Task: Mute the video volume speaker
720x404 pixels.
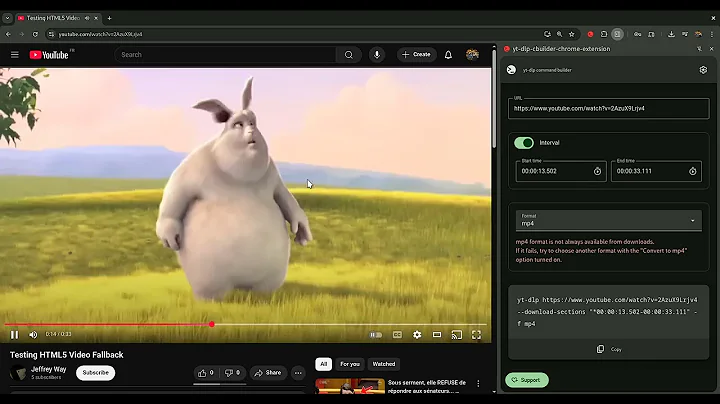Action: coord(33,335)
